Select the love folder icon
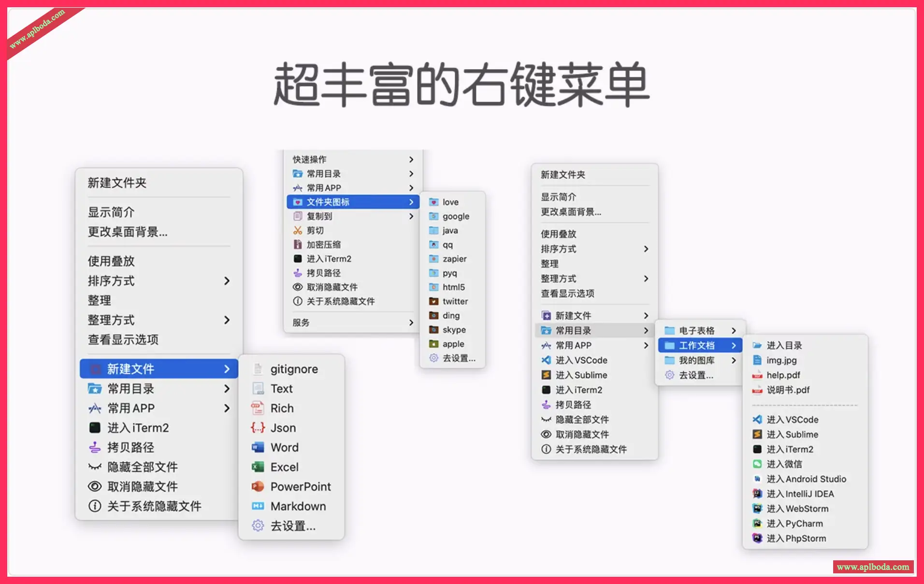Screen dimensions: 924x584 click(x=434, y=202)
